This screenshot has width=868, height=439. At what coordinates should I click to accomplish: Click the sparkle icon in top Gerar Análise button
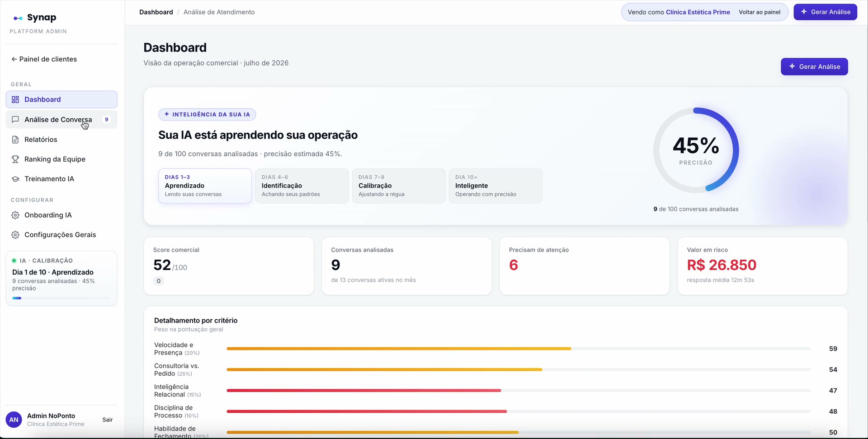point(804,12)
